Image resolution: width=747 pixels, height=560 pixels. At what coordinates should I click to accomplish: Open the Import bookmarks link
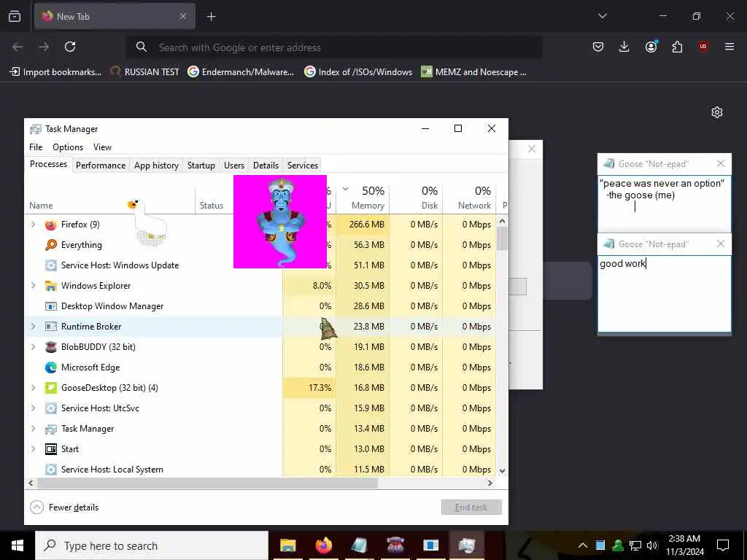point(55,72)
